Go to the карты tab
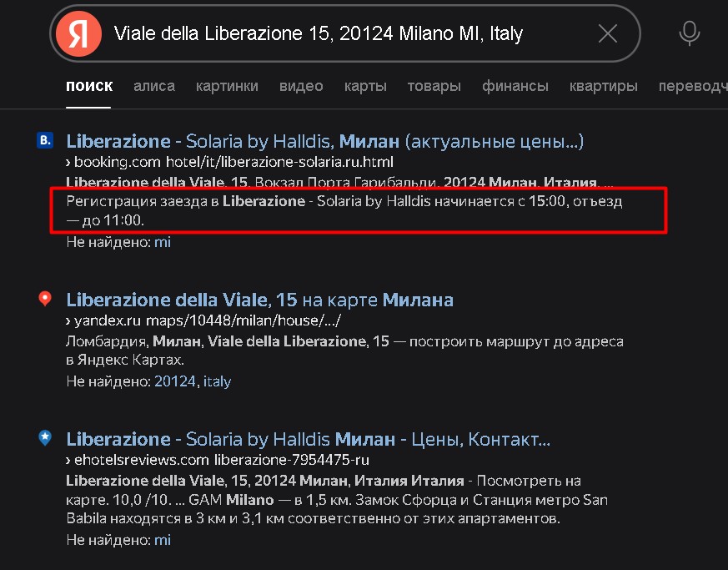728x570 pixels. pyautogui.click(x=365, y=86)
